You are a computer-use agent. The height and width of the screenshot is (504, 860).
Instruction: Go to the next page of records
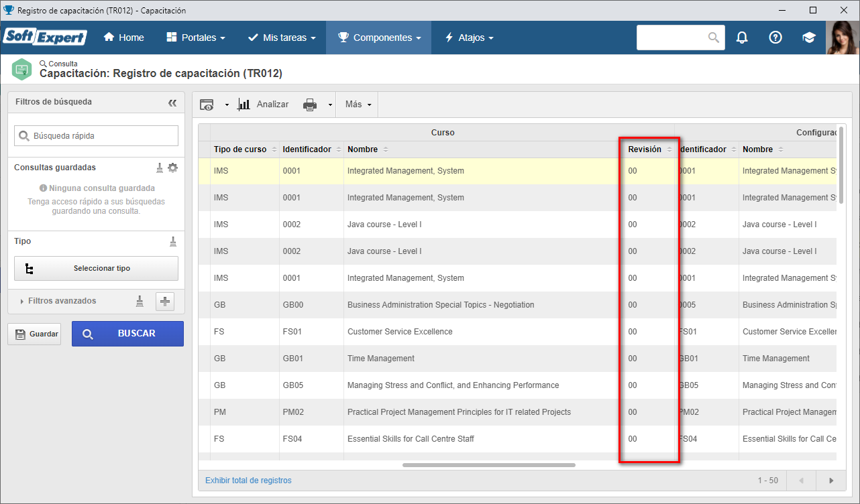(831, 481)
